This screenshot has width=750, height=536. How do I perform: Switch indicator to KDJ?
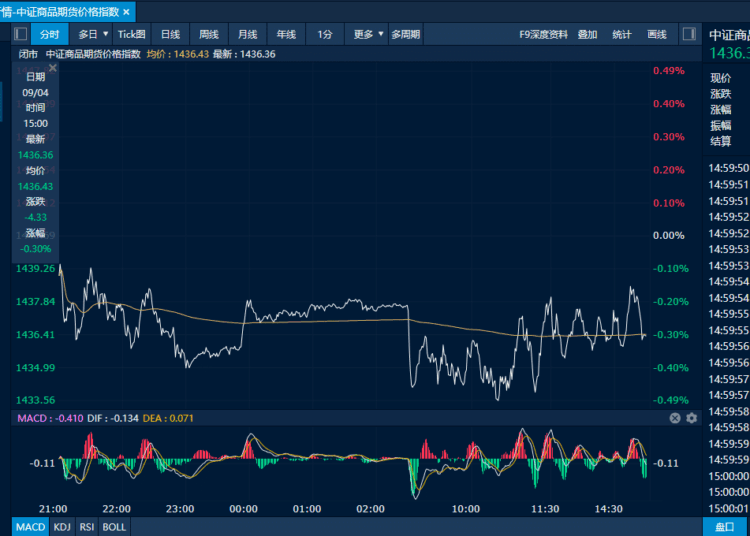pyautogui.click(x=62, y=527)
